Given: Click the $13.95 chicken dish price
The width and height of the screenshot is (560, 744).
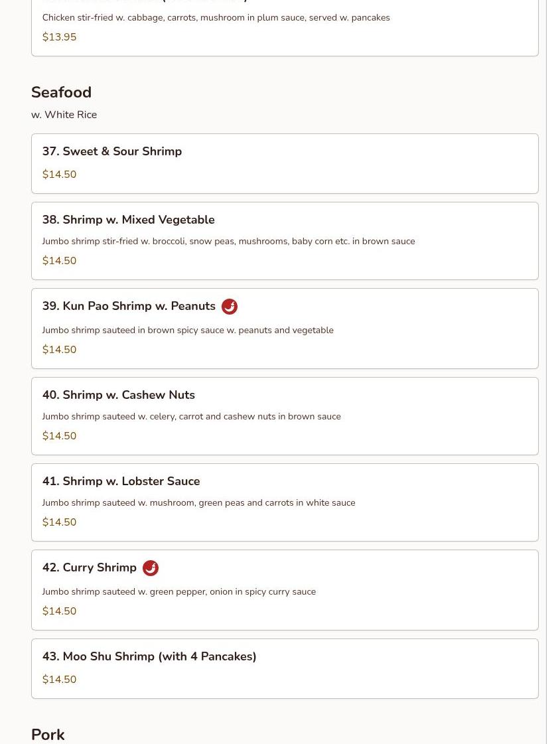Looking at the screenshot, I should (59, 37).
